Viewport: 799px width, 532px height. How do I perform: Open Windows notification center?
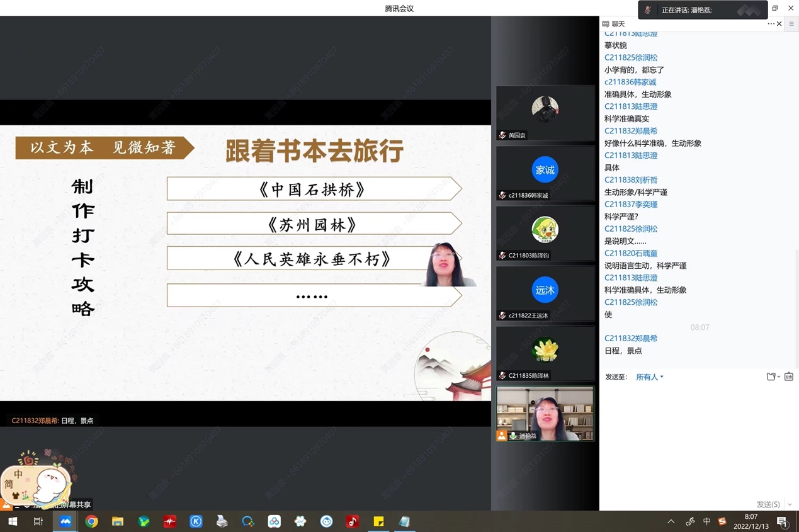[782, 521]
